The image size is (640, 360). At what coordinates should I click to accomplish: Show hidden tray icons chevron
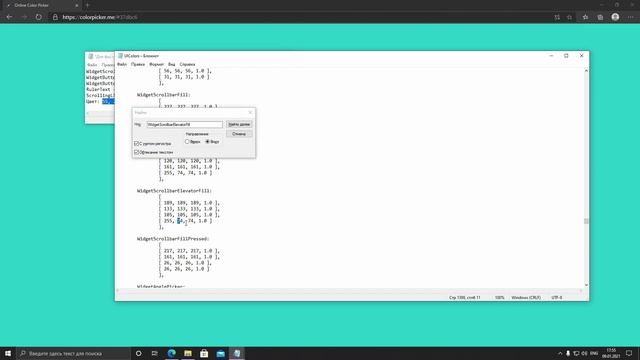click(560, 353)
